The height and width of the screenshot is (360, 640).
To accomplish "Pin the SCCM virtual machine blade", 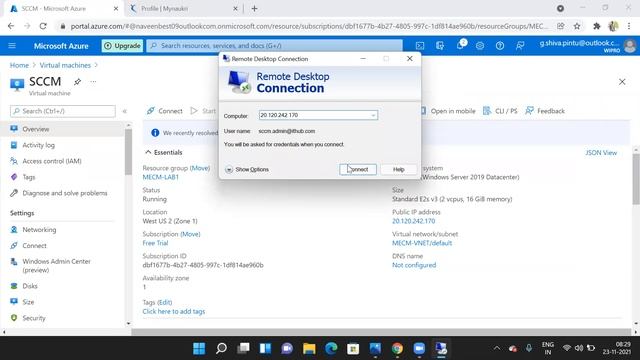I will pos(77,82).
